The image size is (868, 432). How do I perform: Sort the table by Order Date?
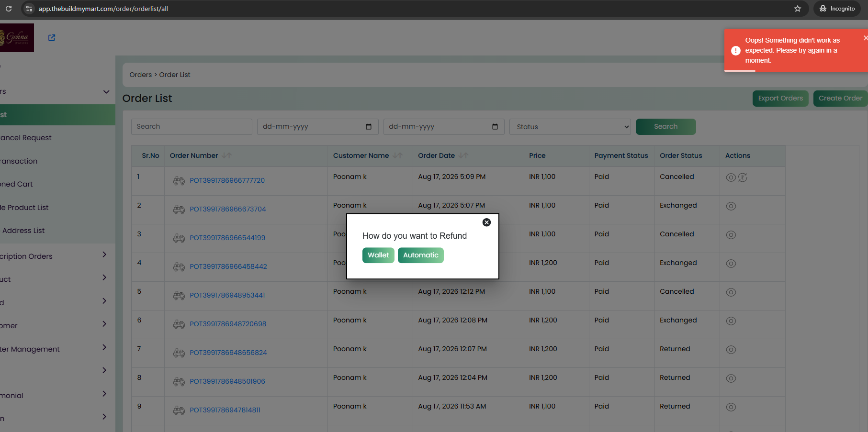pos(463,155)
